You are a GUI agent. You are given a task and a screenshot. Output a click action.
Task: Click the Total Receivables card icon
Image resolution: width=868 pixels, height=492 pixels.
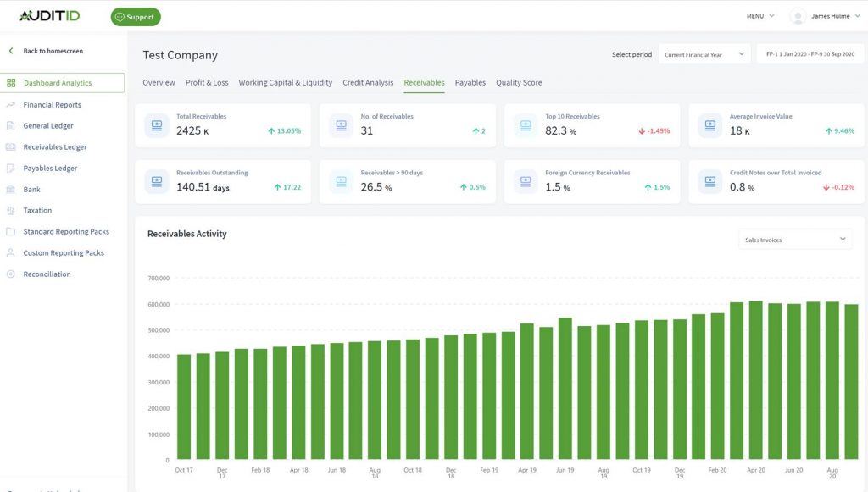click(x=157, y=125)
